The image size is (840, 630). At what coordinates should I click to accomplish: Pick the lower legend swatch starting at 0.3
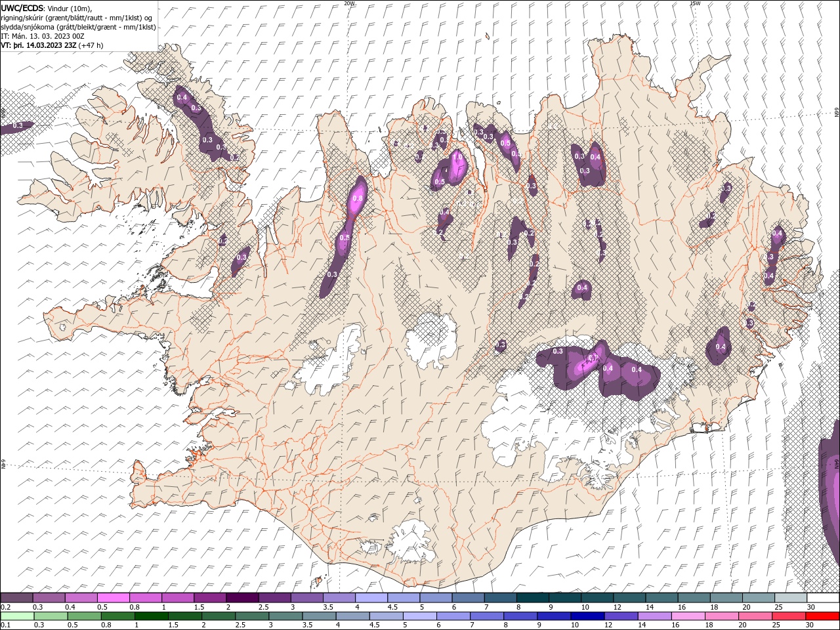51,616
